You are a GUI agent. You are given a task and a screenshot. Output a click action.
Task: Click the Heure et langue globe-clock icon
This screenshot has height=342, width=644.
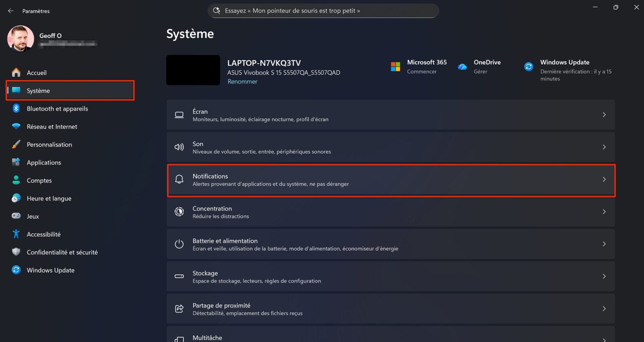pyautogui.click(x=16, y=198)
